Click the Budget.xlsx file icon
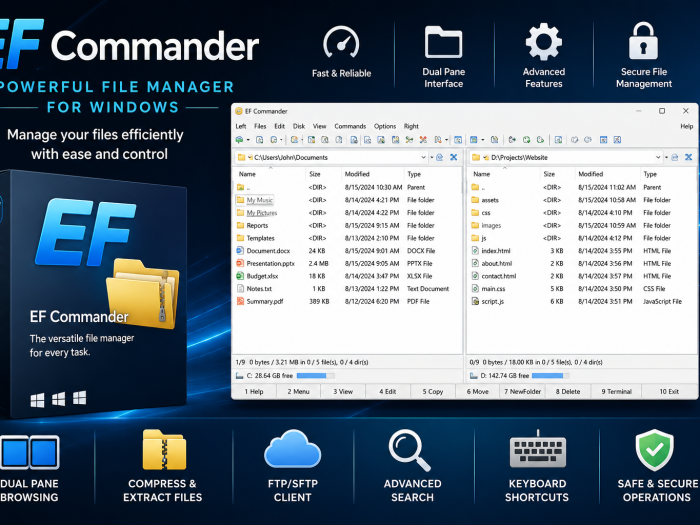This screenshot has width=700, height=525. pyautogui.click(x=240, y=276)
